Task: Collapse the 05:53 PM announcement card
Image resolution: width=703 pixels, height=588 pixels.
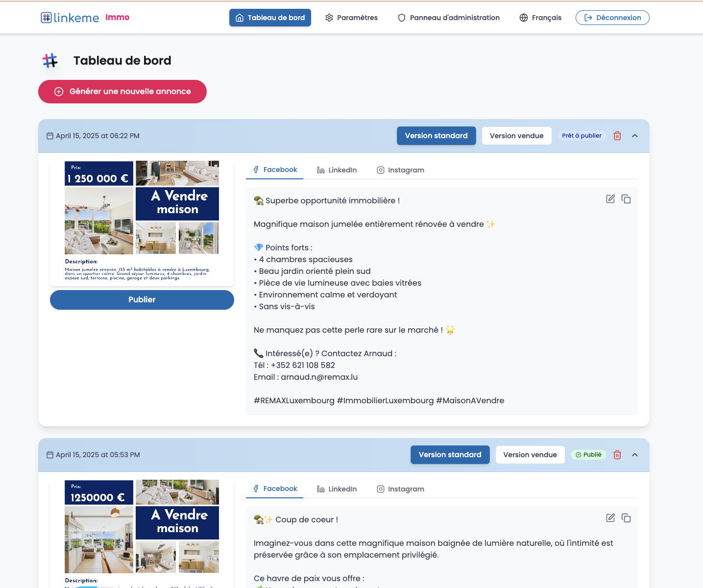Action: pos(635,455)
